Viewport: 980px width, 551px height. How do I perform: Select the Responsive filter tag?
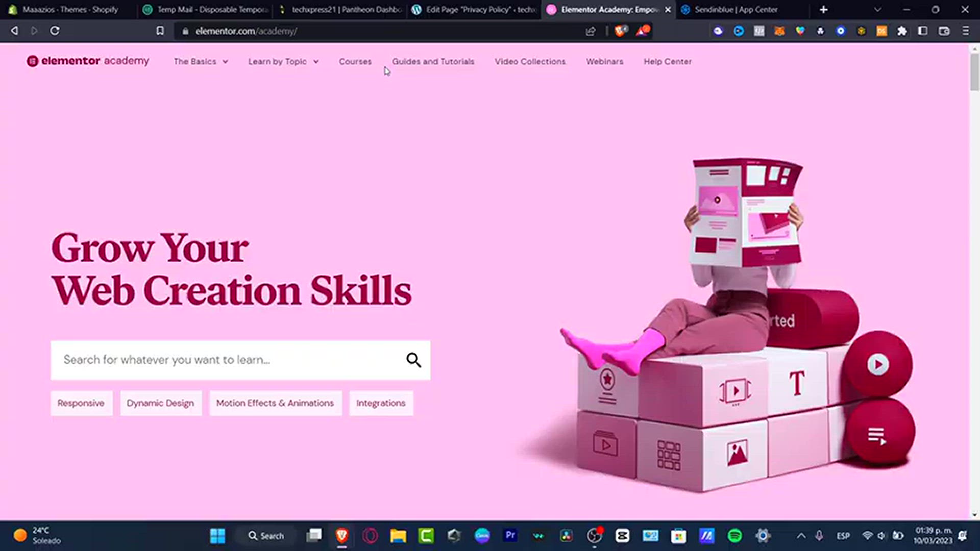coord(81,403)
